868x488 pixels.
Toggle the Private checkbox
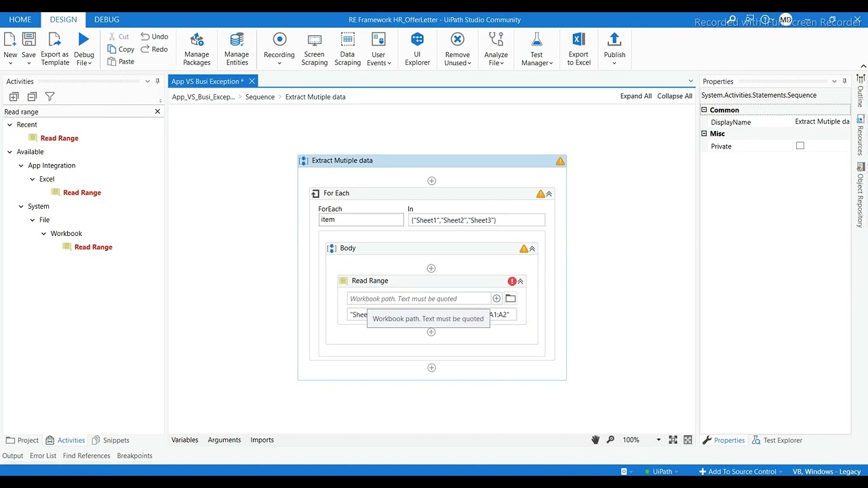pyautogui.click(x=800, y=146)
